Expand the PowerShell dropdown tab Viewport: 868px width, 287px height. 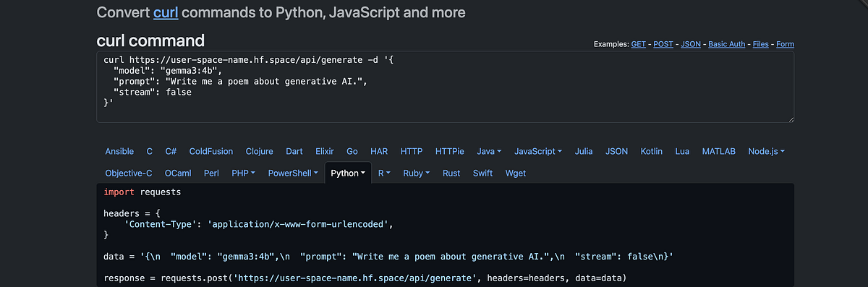[x=293, y=173]
